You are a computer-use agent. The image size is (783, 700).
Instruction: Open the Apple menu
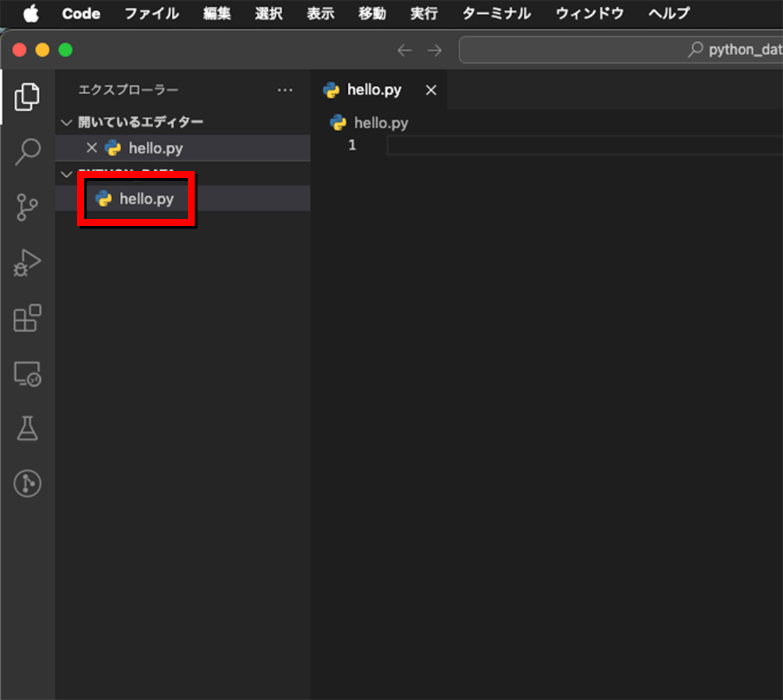click(31, 13)
